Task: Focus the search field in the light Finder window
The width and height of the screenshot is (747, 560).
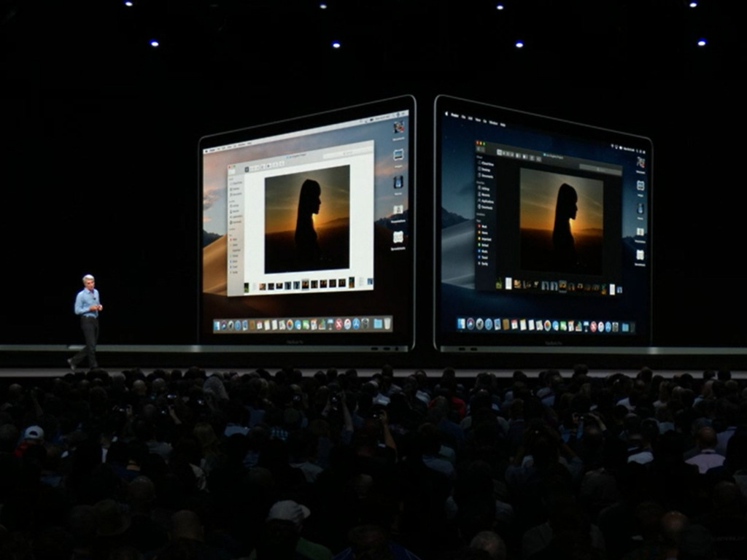Action: coord(347,154)
